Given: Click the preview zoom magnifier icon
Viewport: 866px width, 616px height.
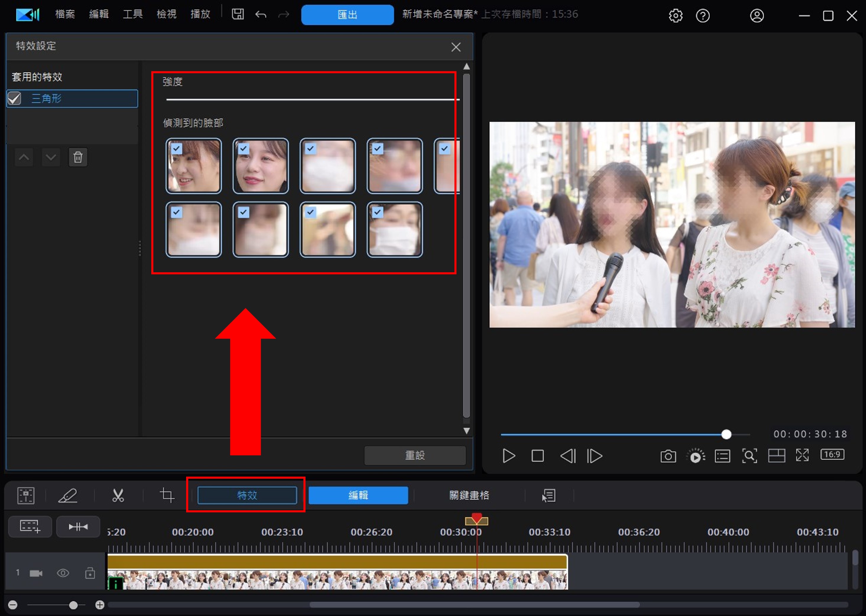Looking at the screenshot, I should point(749,456).
